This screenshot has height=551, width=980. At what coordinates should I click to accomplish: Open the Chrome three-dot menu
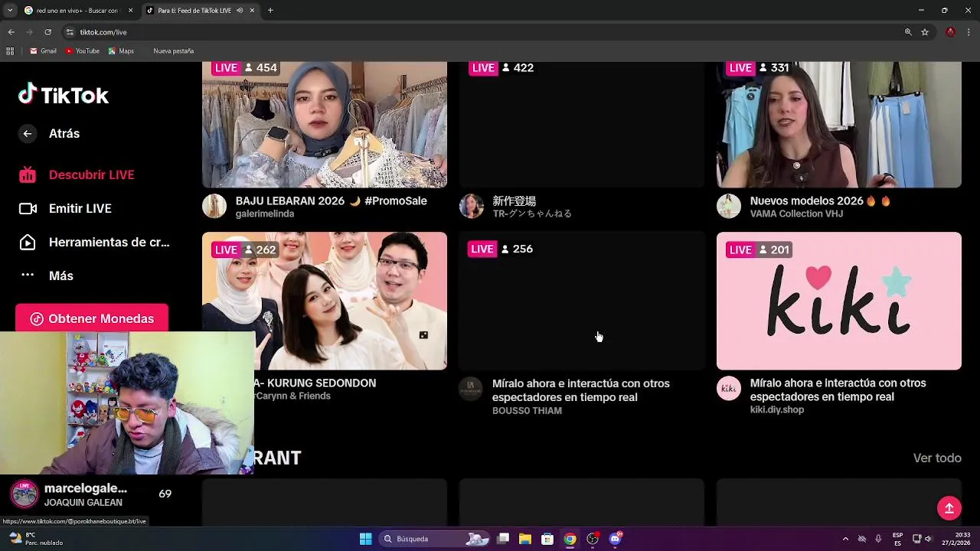tap(969, 32)
